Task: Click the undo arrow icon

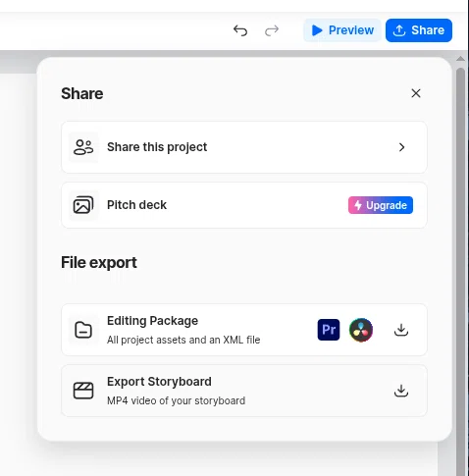Action: pyautogui.click(x=240, y=30)
